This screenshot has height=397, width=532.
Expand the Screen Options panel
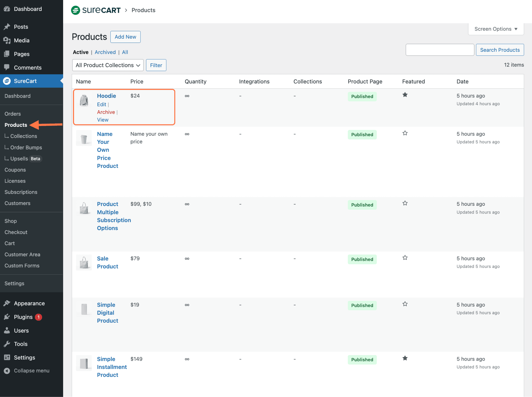pyautogui.click(x=496, y=29)
